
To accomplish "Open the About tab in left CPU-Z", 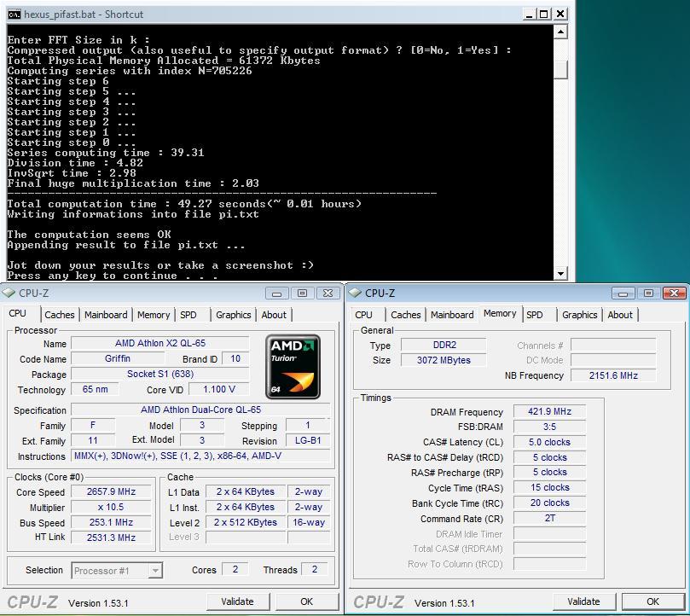I will click(x=274, y=315).
